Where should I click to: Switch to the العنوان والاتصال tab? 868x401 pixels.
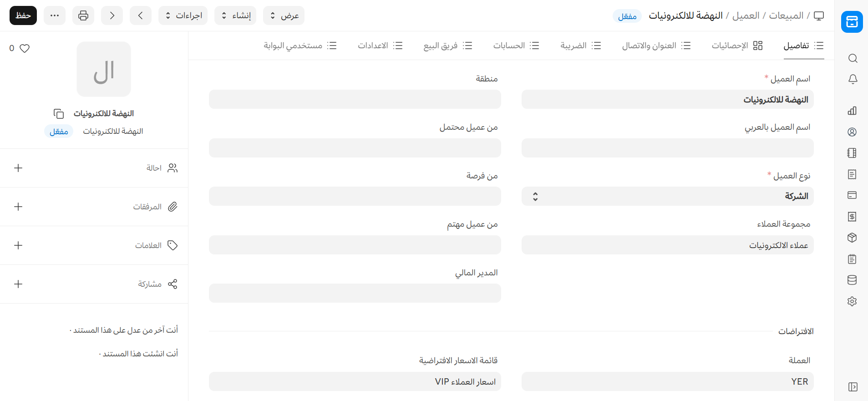click(656, 46)
